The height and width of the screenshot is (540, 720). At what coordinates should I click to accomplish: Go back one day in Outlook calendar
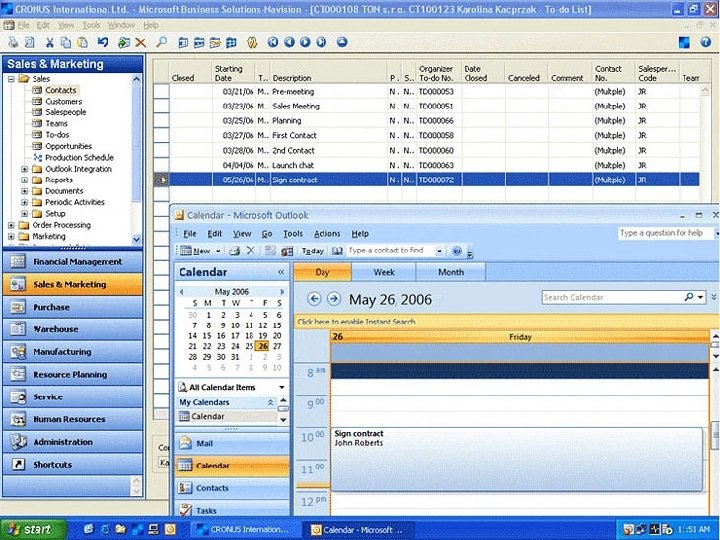[314, 299]
